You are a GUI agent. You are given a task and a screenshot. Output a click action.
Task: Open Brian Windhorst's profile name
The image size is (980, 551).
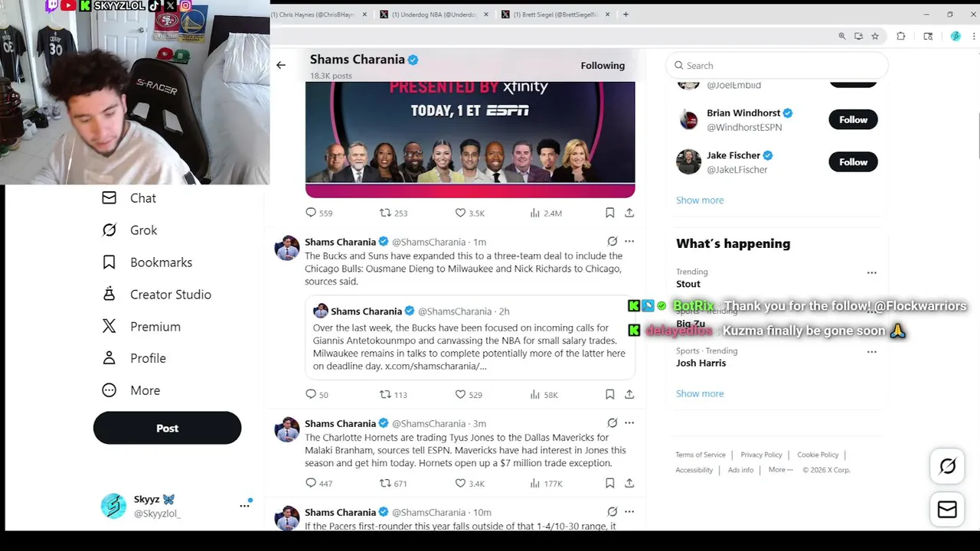coord(743,113)
